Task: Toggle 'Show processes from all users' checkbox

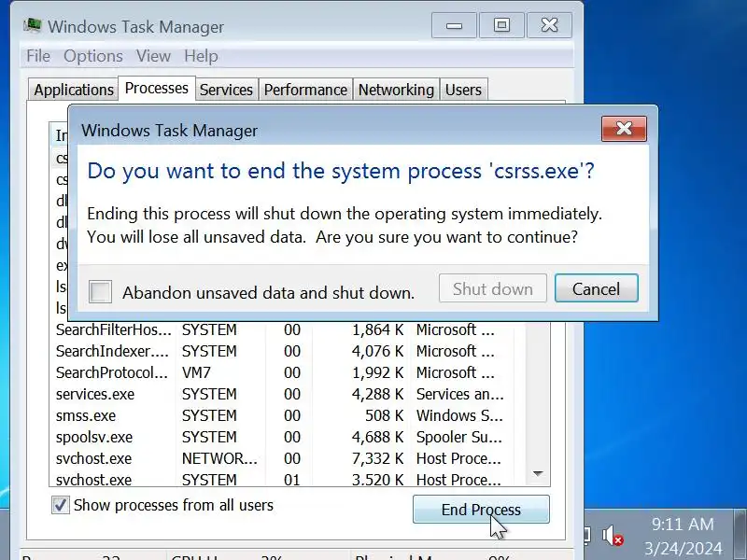Action: (61, 505)
